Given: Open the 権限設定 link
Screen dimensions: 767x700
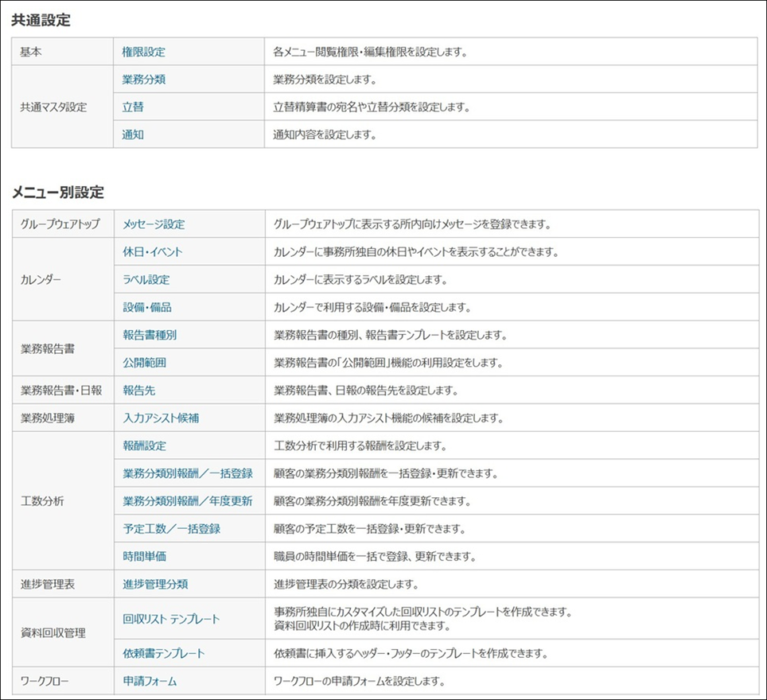Looking at the screenshot, I should (x=144, y=52).
